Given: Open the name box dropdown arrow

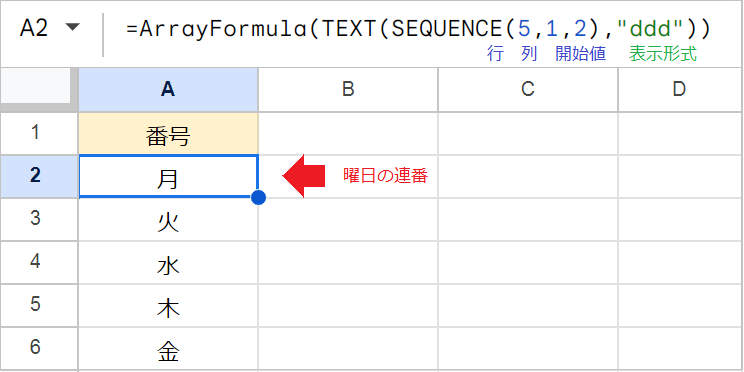Looking at the screenshot, I should click(73, 28).
